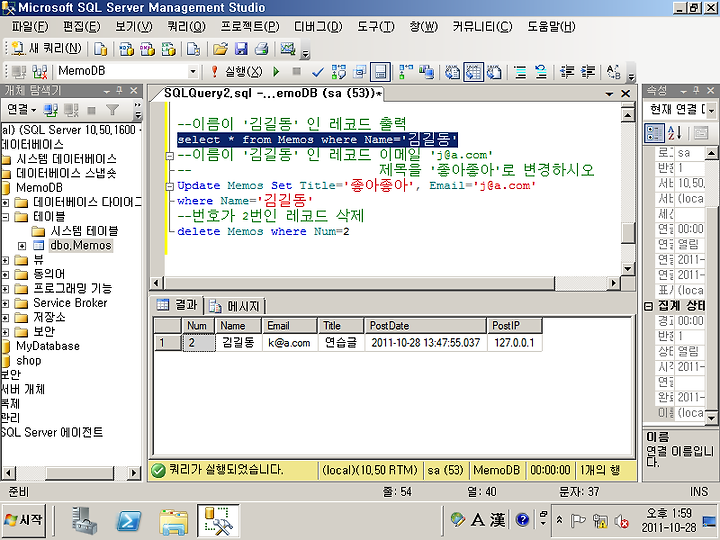Click the query editor horizontal scrollbar

tap(360, 283)
